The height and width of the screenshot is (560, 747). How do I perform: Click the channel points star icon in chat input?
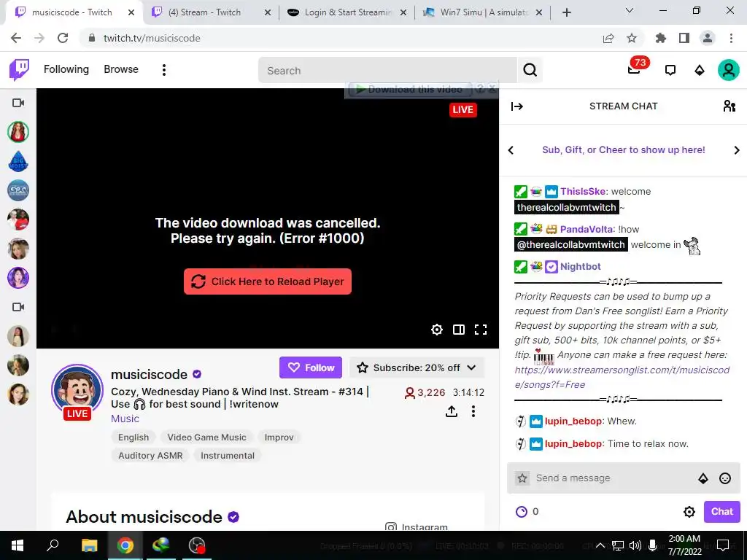point(522,478)
